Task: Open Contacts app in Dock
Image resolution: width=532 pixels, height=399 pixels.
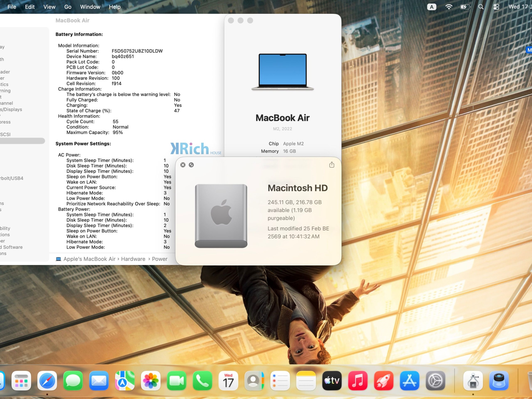Action: [254, 381]
